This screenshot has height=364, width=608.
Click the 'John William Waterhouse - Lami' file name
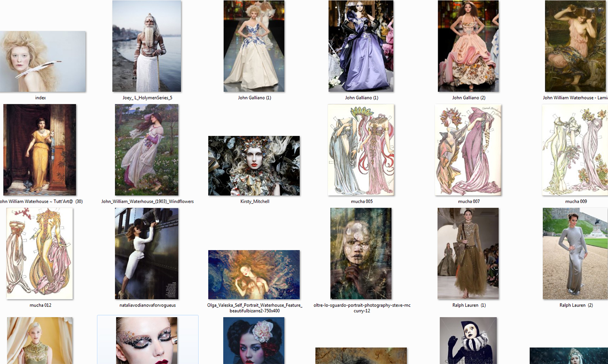click(575, 98)
